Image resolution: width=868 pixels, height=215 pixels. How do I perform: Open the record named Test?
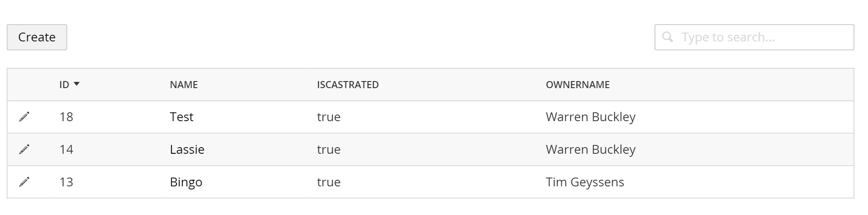pos(182,117)
